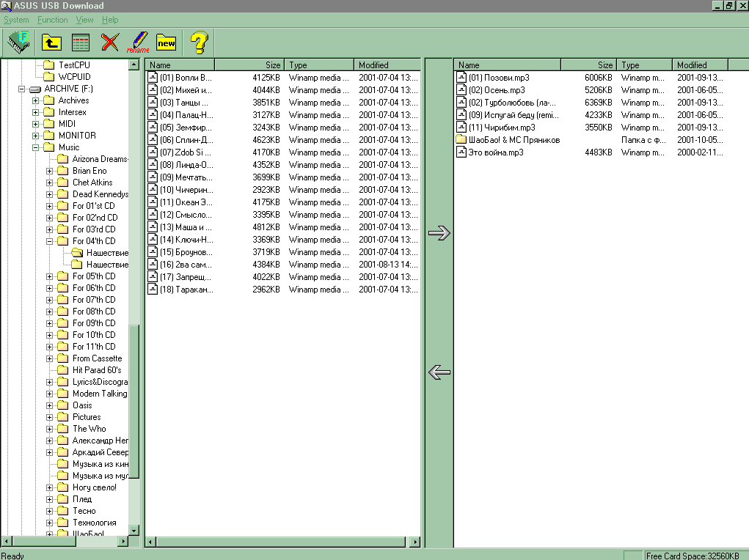Click the memory card format icon
Screen dimensions: 749x560
(x=20, y=43)
